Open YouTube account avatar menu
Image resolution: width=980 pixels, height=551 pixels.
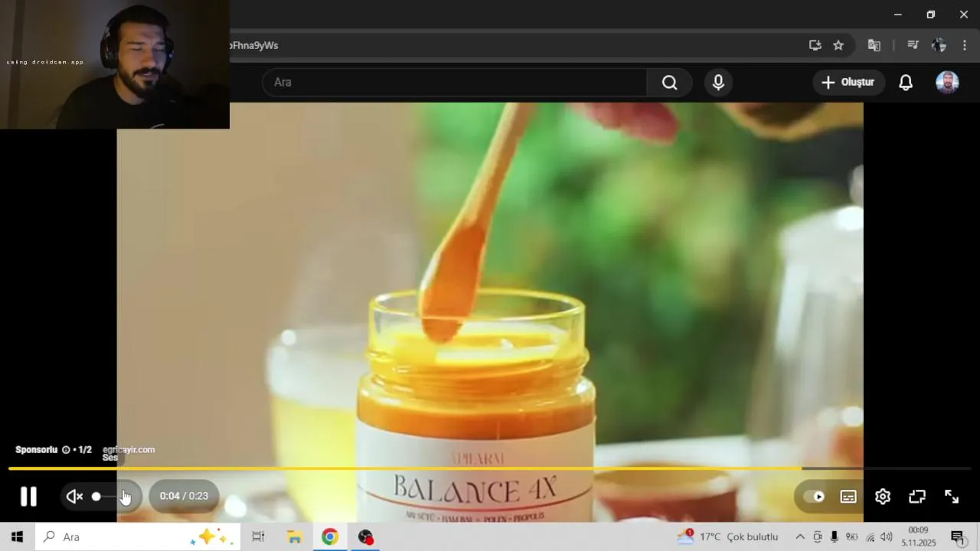click(x=947, y=83)
